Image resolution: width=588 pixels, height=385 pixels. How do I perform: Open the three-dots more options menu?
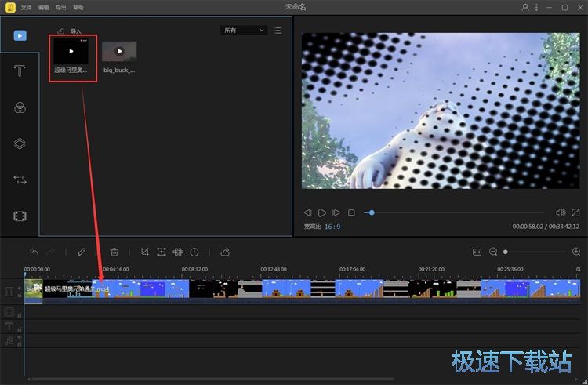click(x=536, y=7)
